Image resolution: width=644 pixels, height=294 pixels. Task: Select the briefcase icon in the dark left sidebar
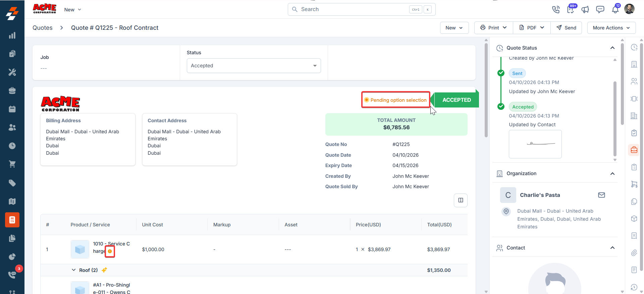(12, 91)
